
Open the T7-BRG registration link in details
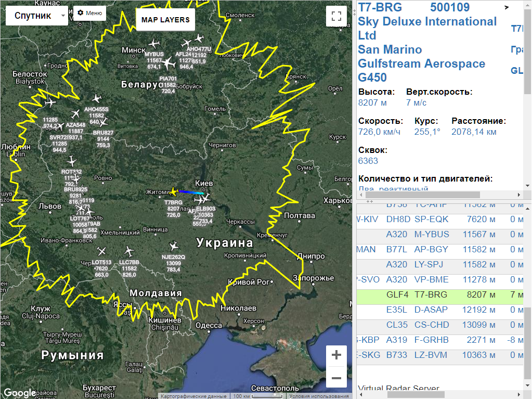[x=380, y=7]
